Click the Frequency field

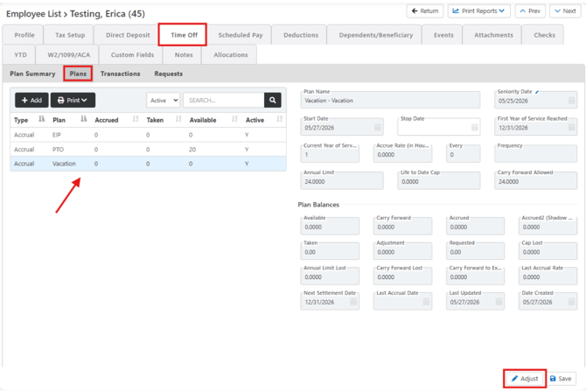535,154
